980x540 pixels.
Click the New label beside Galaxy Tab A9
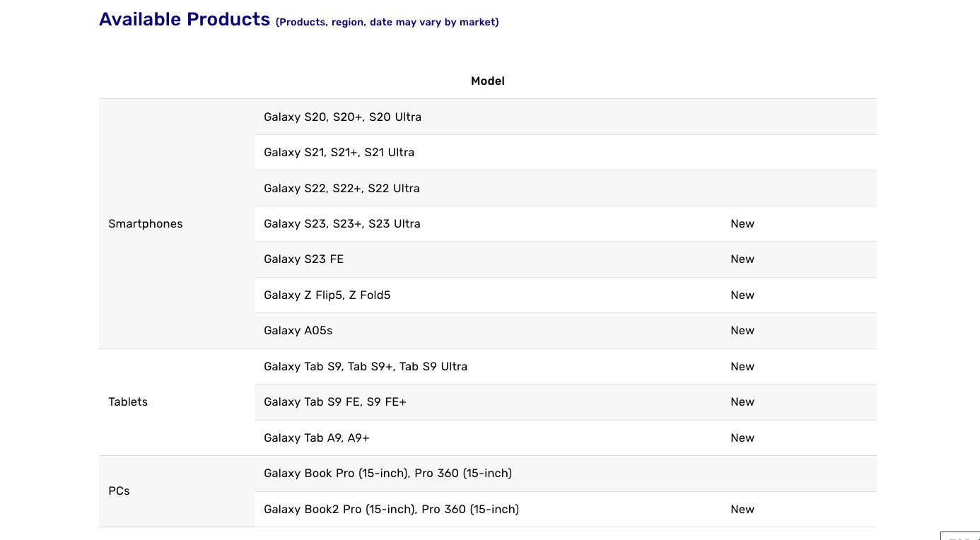(x=742, y=438)
